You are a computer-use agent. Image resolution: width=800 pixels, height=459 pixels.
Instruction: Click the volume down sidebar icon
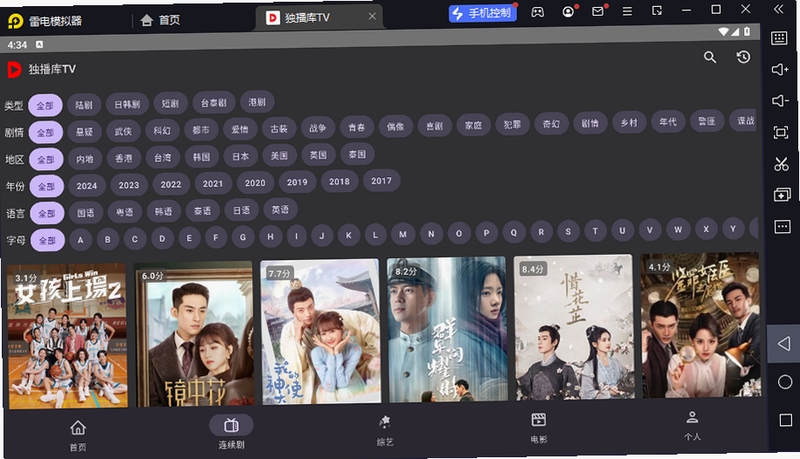(780, 100)
